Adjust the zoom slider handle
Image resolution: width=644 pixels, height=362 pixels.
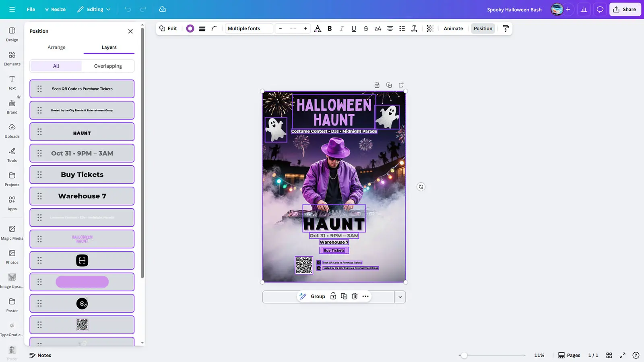(464, 355)
